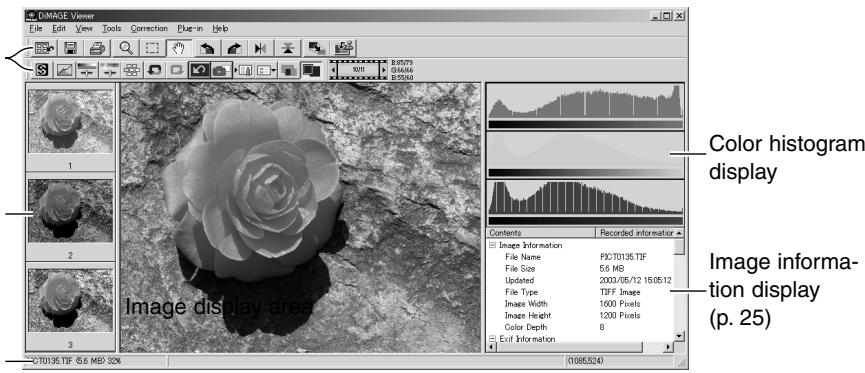Select the File Type TIFF Image row
This screenshot has height=373, width=865.
point(580,292)
